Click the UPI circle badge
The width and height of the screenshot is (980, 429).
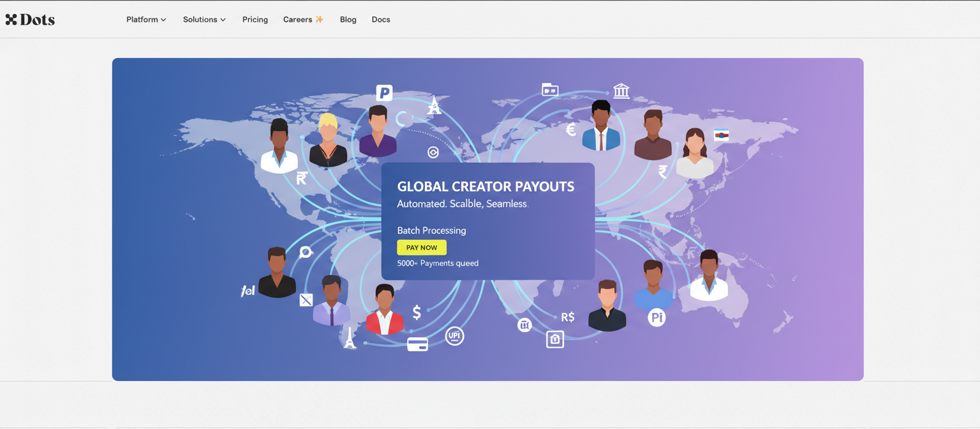454,336
